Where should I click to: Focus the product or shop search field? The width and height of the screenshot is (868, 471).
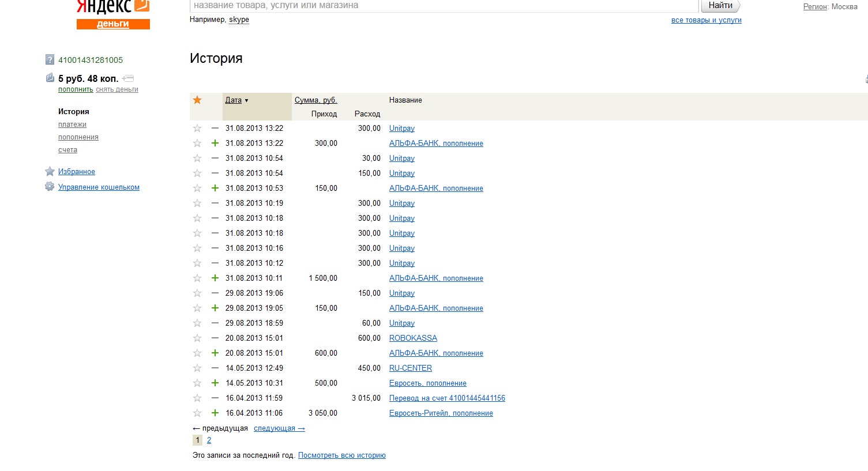(444, 6)
